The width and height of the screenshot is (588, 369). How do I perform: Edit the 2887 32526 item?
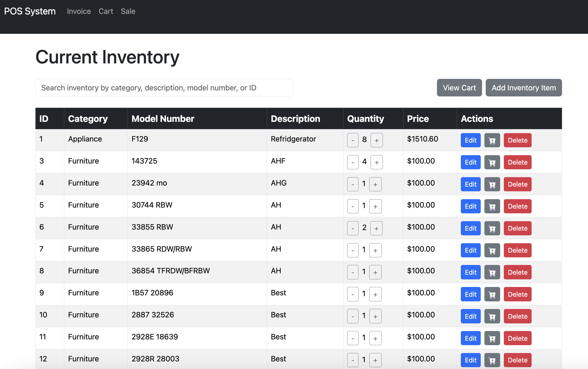click(471, 316)
